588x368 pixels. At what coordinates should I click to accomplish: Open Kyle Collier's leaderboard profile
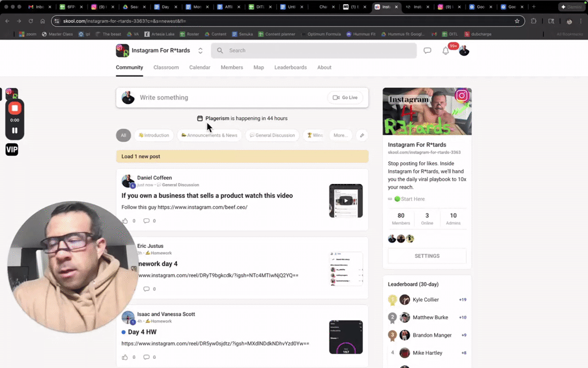point(425,300)
